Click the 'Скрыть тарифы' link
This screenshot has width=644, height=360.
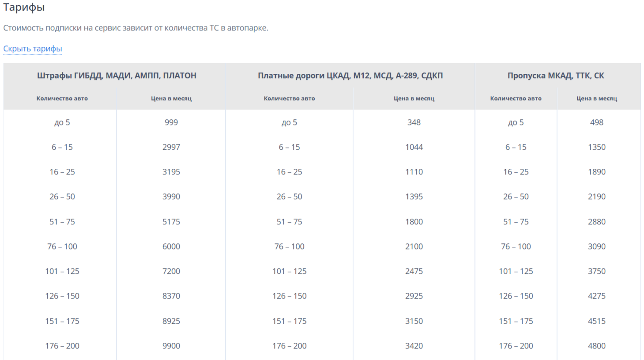click(x=33, y=49)
